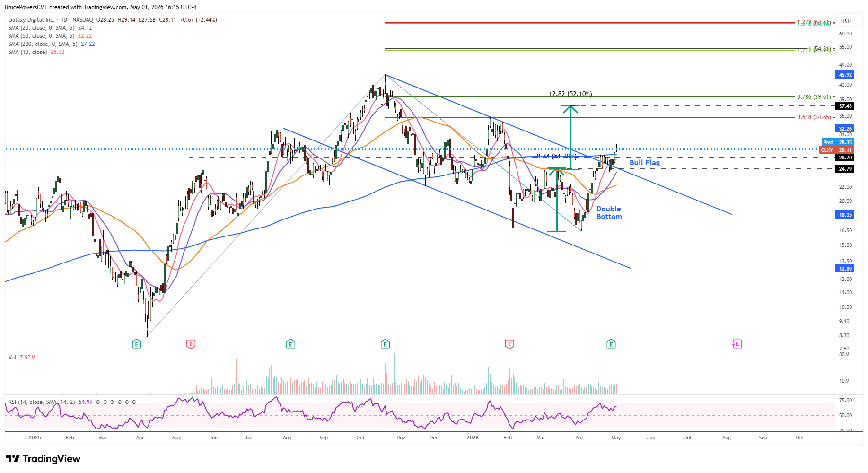Click the 18.35 price tag on the axis
Screen dimensions: 868x473
click(x=845, y=215)
